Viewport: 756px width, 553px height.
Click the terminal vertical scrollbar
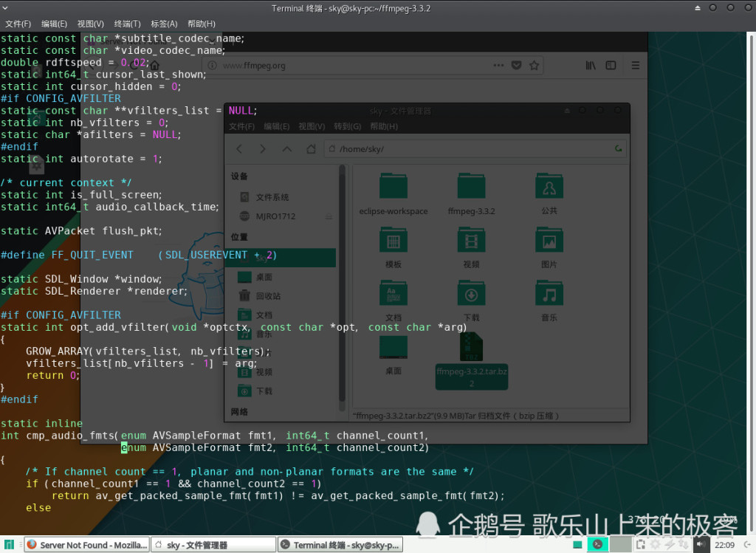pyautogui.click(x=751, y=282)
